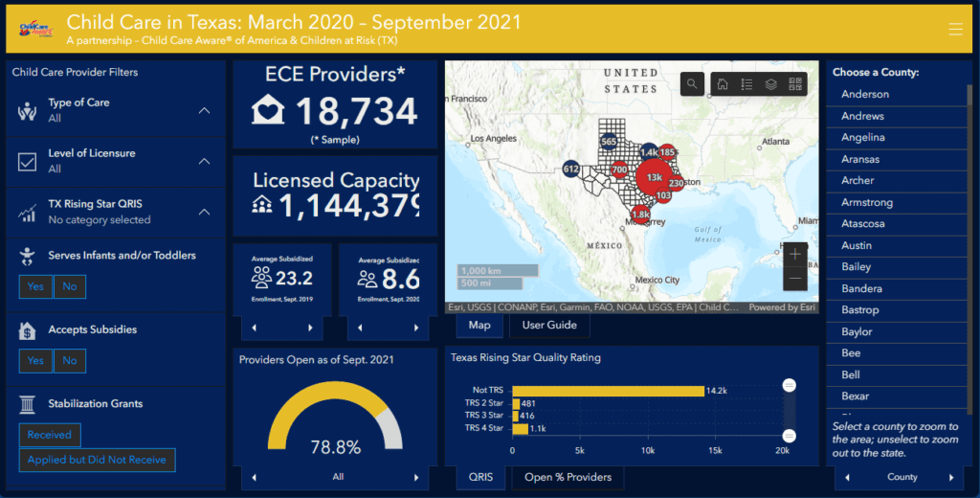Collapse the TX Rising Star QRIS filter
The image size is (980, 498).
pos(204,212)
